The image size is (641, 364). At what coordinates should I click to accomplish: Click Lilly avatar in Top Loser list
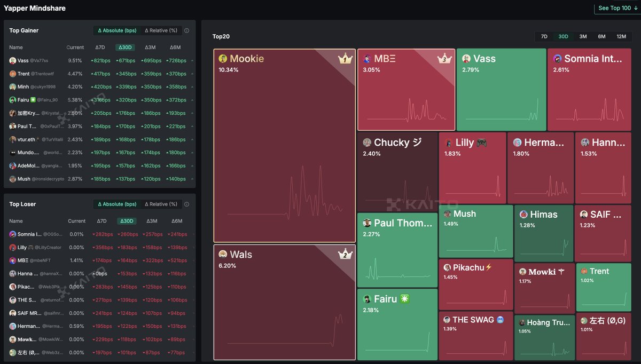tap(13, 248)
